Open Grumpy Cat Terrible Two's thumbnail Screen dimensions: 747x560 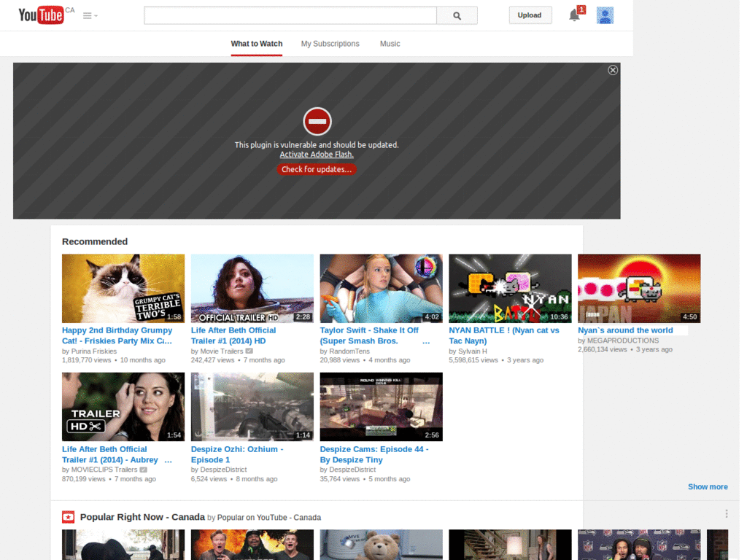tap(123, 288)
